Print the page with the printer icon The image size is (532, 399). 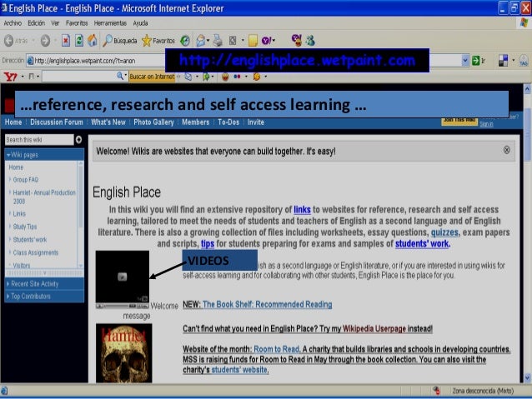[x=218, y=41]
